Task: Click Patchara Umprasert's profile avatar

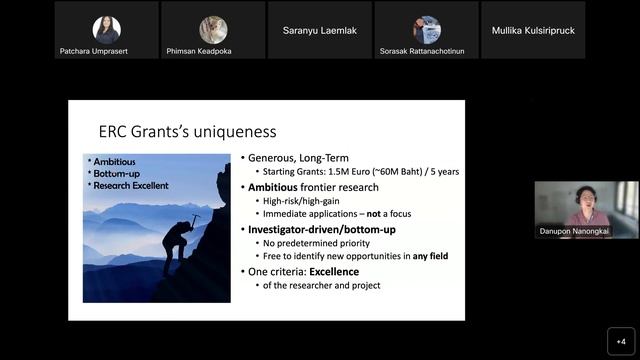Action: coord(107,30)
